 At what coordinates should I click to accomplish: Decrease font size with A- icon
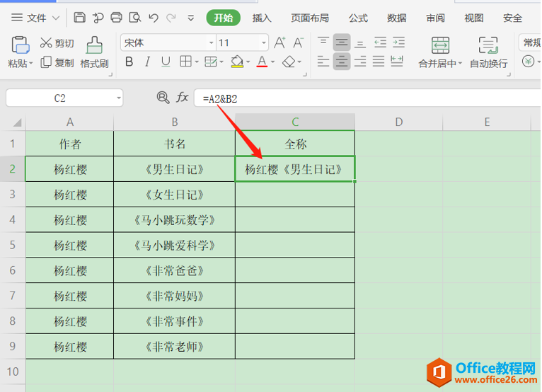click(298, 43)
